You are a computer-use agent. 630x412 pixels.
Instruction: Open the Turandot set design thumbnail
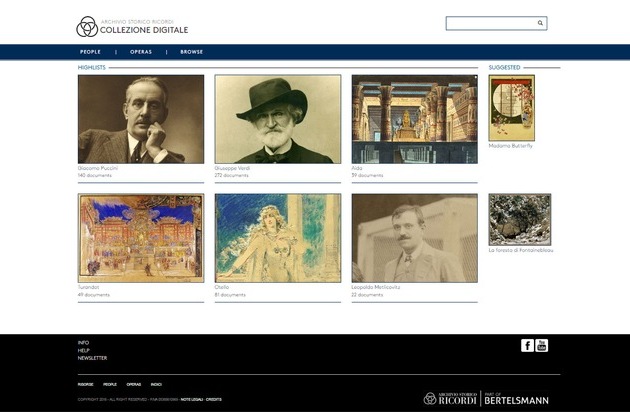[140, 238]
